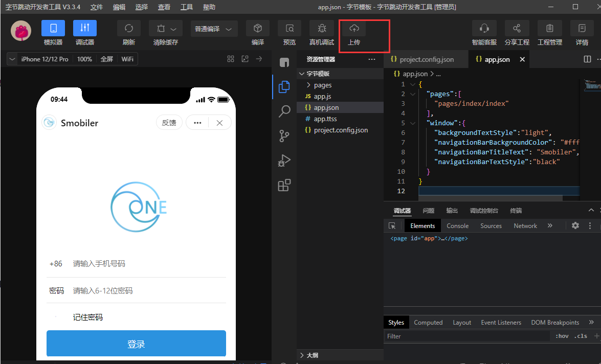The image size is (601, 364).
Task: Open the 清除缓存 dropdown arrow
Action: 173,29
